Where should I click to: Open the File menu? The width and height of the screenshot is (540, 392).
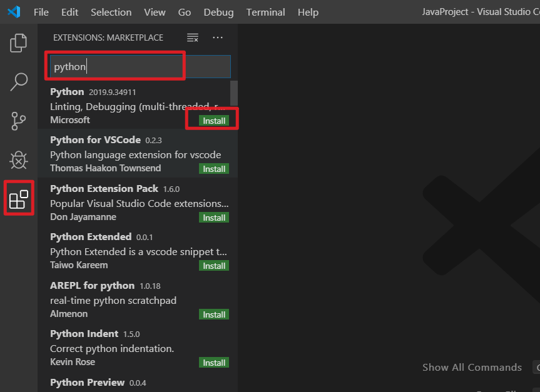click(41, 12)
